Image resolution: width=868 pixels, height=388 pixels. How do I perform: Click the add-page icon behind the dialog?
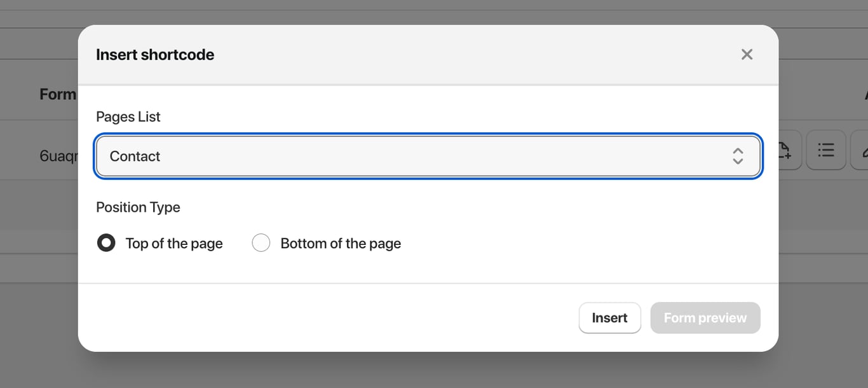coord(785,150)
